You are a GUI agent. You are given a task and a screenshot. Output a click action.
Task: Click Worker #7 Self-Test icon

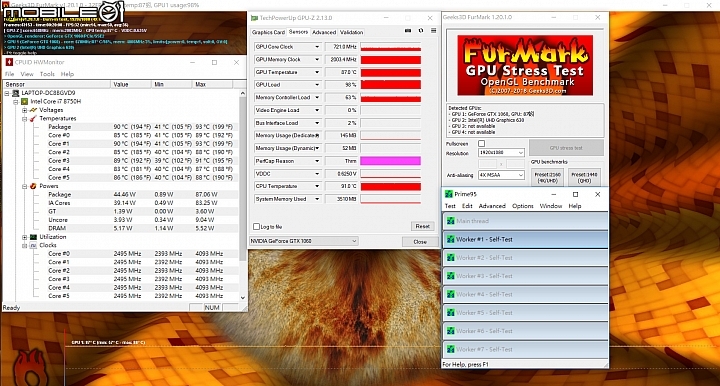(x=450, y=349)
